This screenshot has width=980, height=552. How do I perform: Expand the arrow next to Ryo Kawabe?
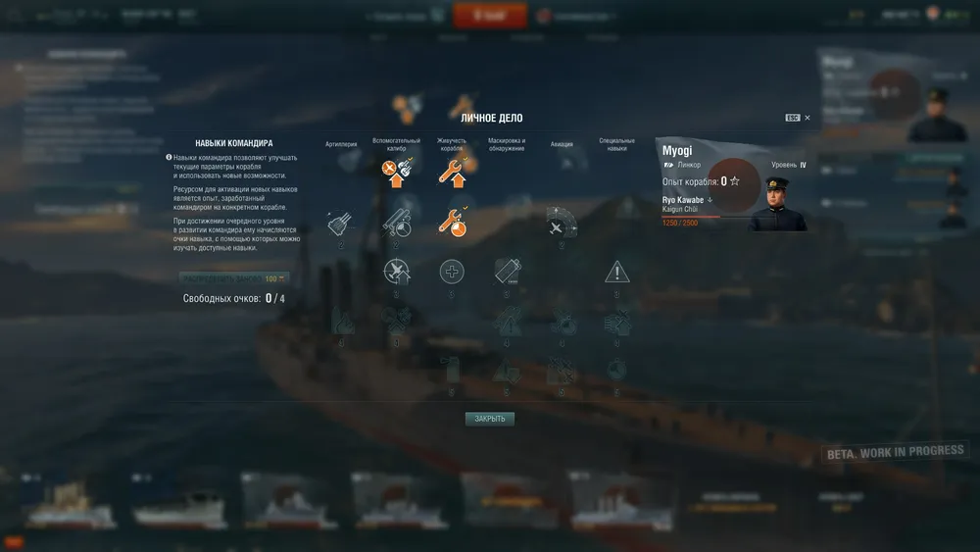(710, 200)
